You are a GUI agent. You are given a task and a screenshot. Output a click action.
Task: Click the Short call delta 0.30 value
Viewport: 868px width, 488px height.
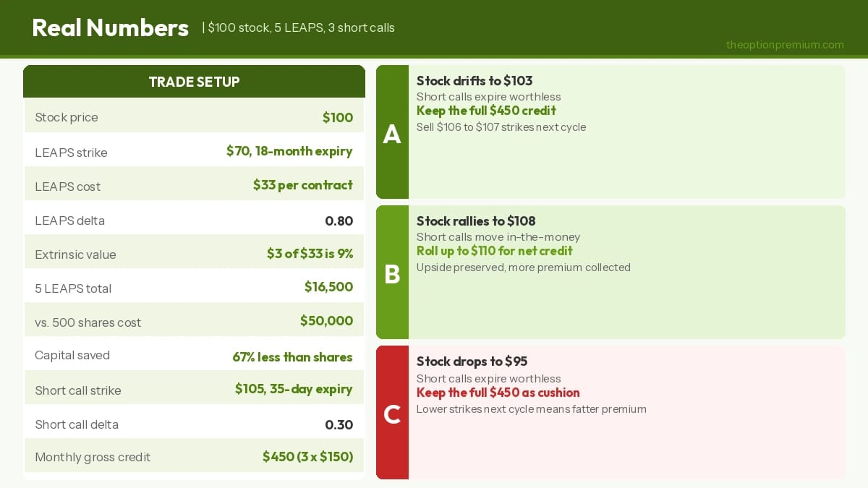pyautogui.click(x=339, y=424)
